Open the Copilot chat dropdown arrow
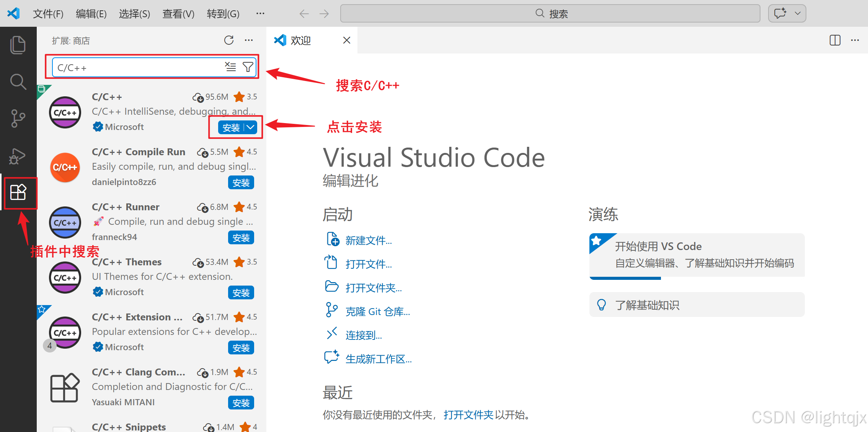This screenshot has height=432, width=868. (798, 13)
